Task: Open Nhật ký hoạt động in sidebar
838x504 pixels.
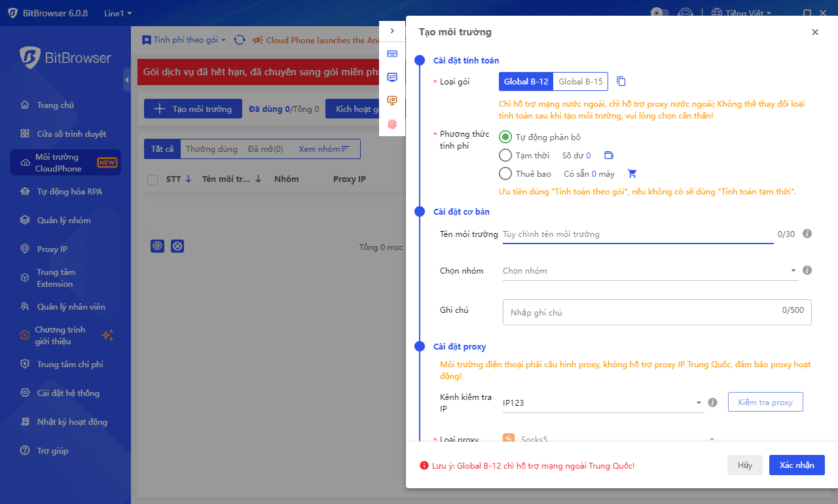Action: pos(65,422)
